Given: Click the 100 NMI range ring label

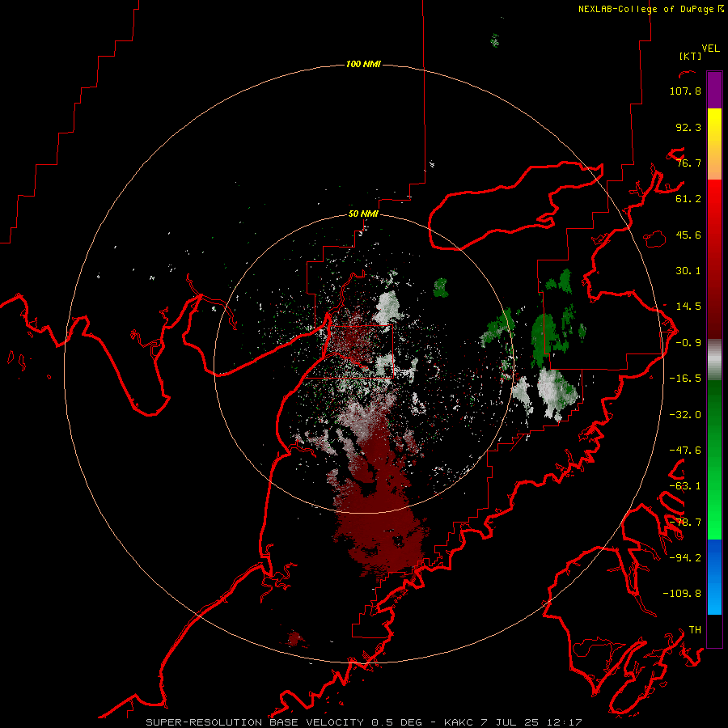Looking at the screenshot, I should [363, 64].
